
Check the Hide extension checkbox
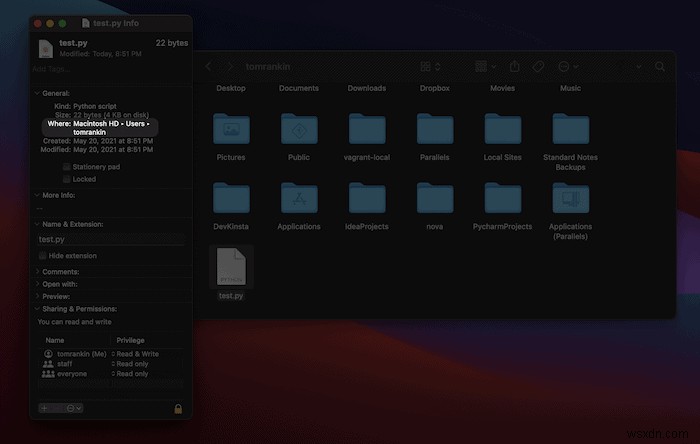(x=42, y=256)
